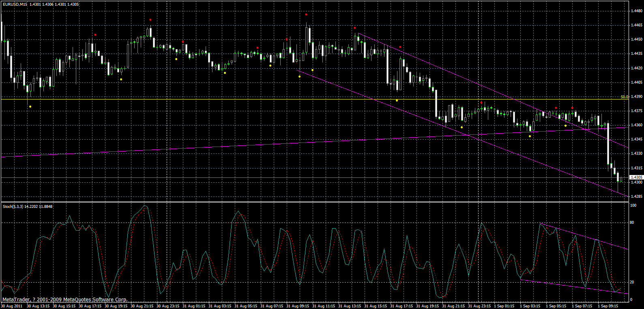
Task: Click the 1.4285 price axis label
Action: click(637, 197)
